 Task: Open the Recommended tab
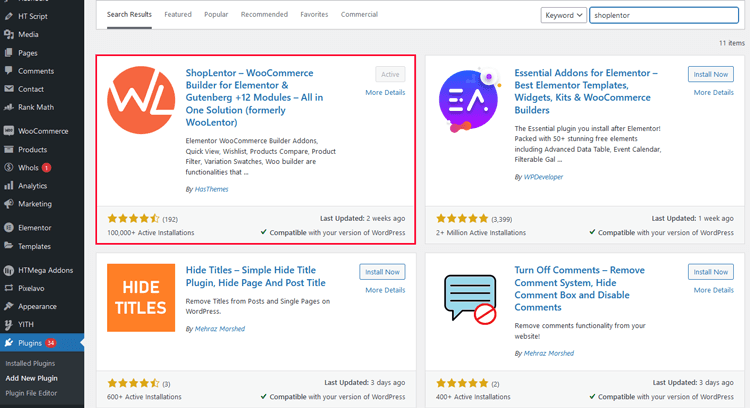point(264,15)
